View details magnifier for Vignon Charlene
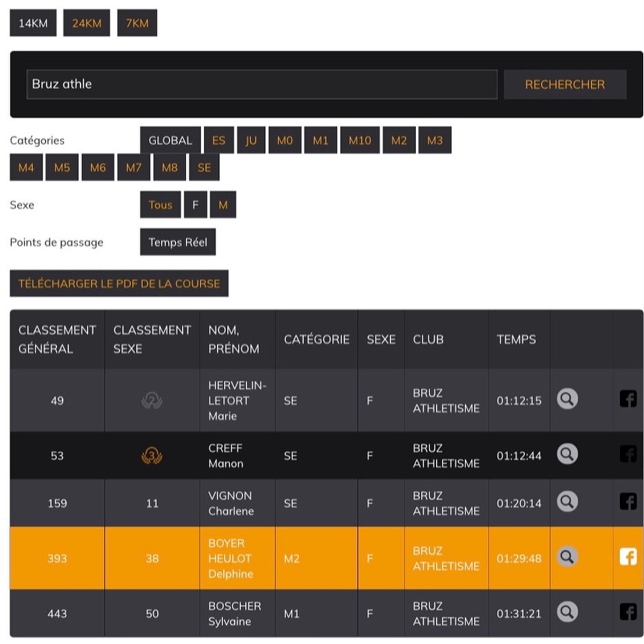This screenshot has height=644, width=644. (567, 501)
